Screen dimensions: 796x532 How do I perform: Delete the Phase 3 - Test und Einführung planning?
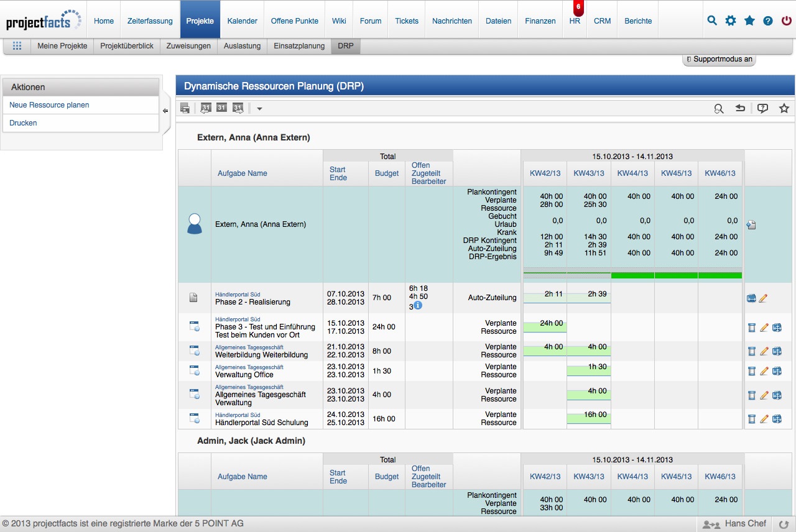(751, 328)
